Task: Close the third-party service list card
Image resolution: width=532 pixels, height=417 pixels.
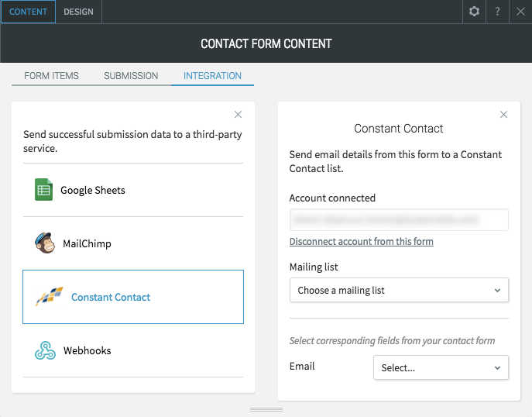Action: [x=239, y=115]
